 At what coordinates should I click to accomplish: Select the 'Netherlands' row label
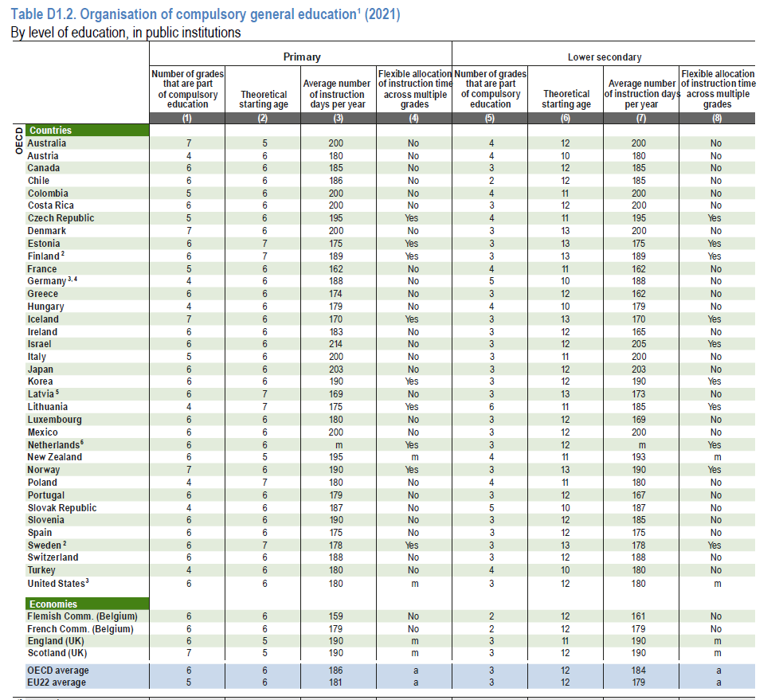(53, 445)
